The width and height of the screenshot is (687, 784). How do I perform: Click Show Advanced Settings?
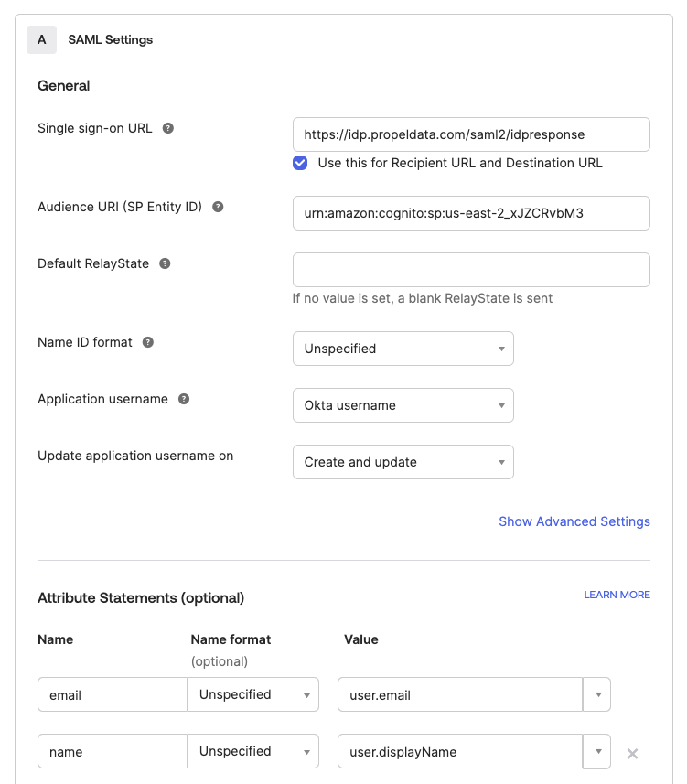574,521
